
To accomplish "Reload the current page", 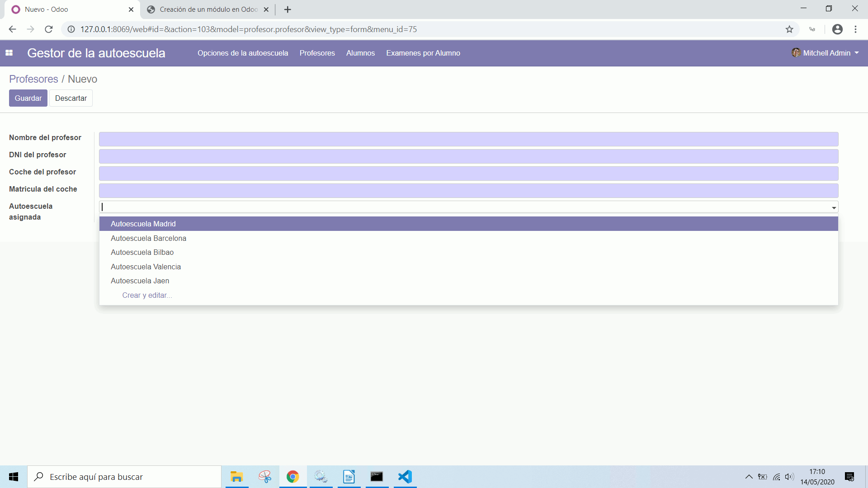I will [x=48, y=29].
